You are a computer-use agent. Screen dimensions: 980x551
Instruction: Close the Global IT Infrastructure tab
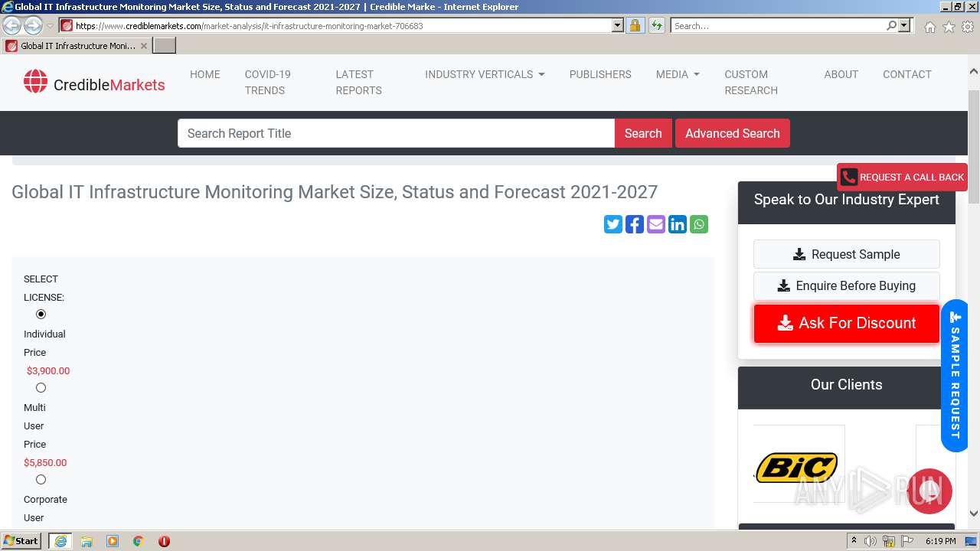point(144,46)
